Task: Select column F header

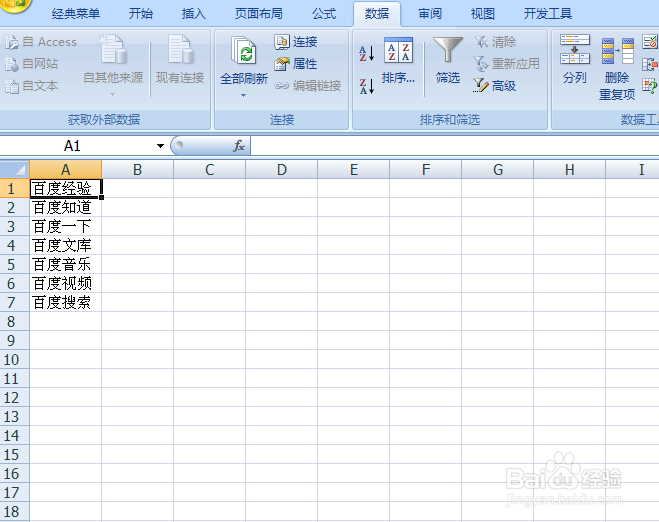Action: [426, 170]
